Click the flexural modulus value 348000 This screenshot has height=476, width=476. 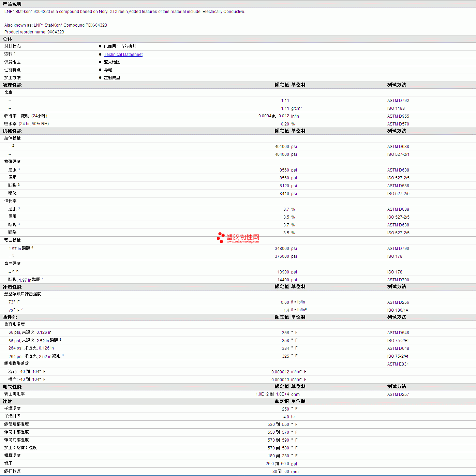(x=282, y=249)
